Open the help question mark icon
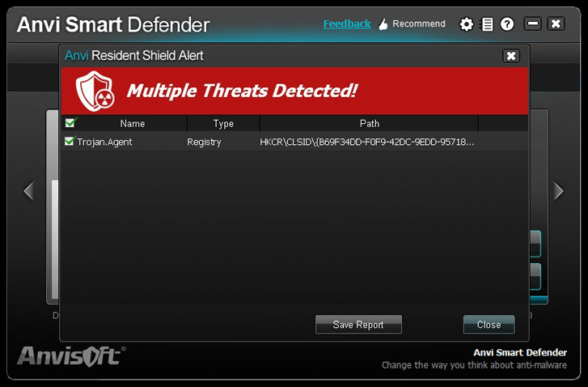This screenshot has height=387, width=588. click(507, 25)
